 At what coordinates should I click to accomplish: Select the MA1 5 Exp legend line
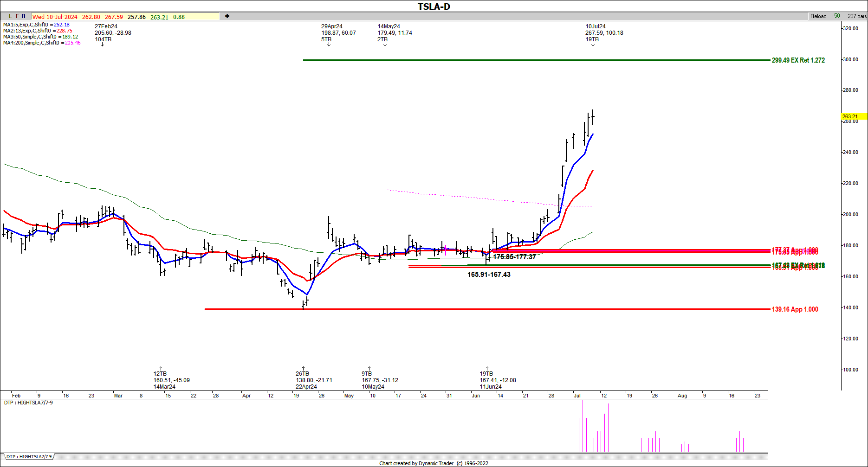[36, 25]
